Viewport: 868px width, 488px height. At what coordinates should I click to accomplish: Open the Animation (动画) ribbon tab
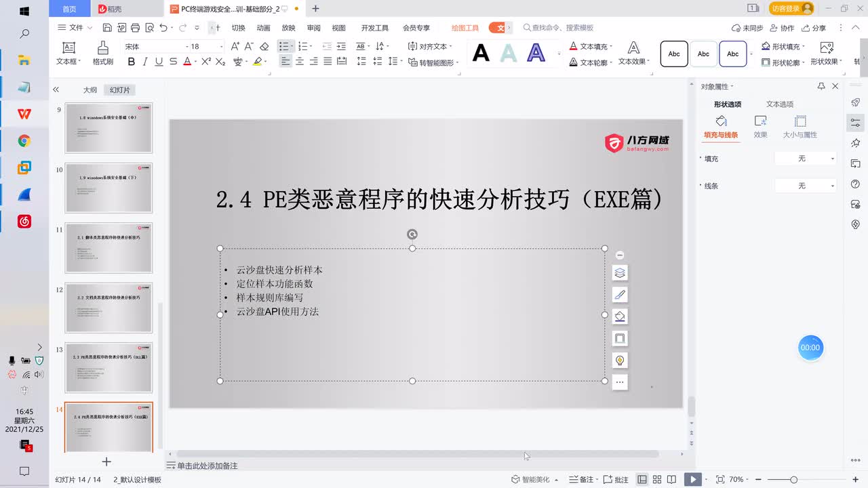point(264,28)
